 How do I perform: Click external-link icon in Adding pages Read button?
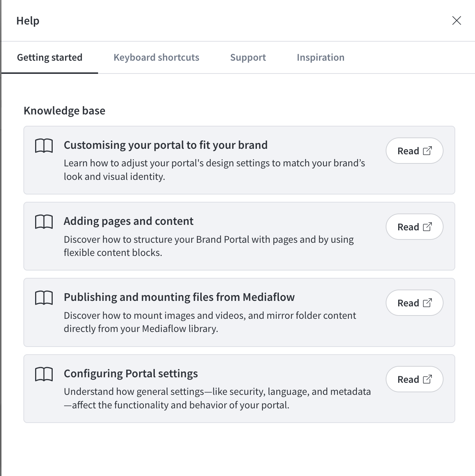click(427, 227)
